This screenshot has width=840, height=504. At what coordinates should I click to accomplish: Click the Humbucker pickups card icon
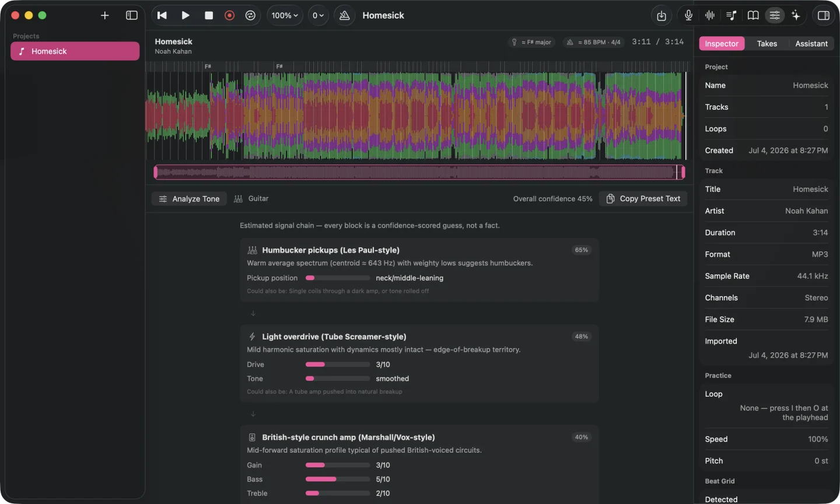coord(252,250)
